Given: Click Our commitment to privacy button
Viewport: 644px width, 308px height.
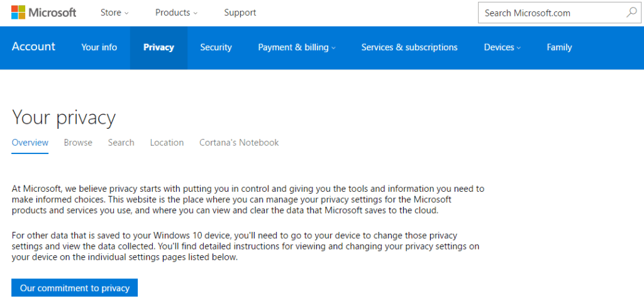Looking at the screenshot, I should [74, 288].
